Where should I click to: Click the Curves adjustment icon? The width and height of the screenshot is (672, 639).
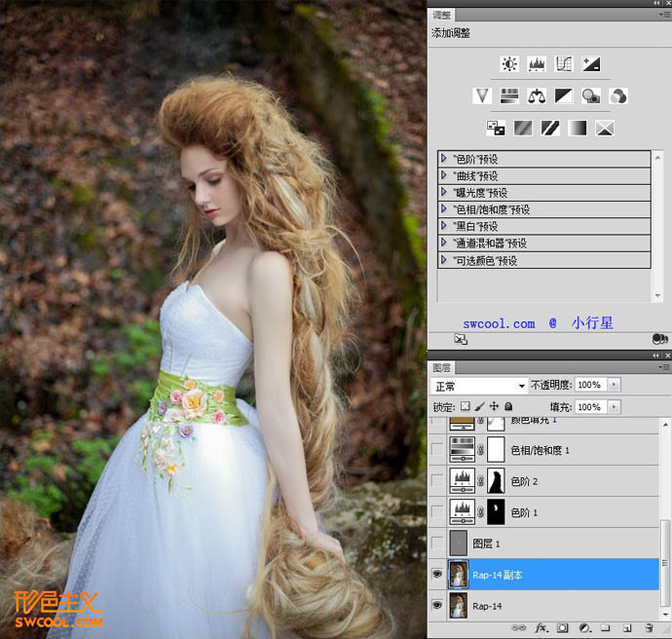(563, 64)
